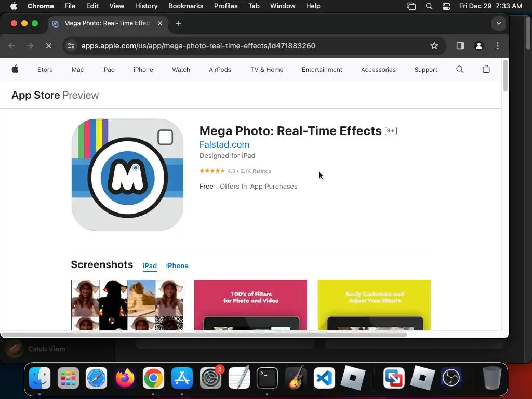Go to AirPods in Apple navigation

(x=220, y=70)
